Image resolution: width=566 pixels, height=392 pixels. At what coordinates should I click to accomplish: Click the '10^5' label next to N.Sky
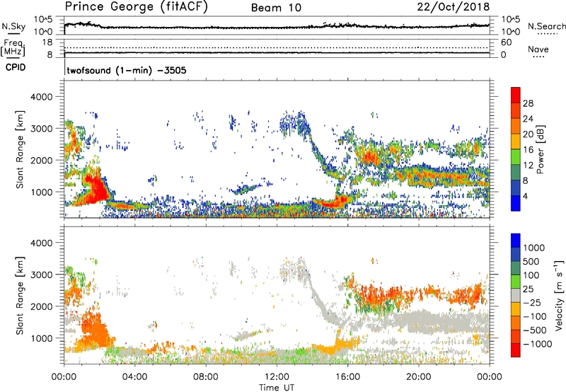click(43, 20)
